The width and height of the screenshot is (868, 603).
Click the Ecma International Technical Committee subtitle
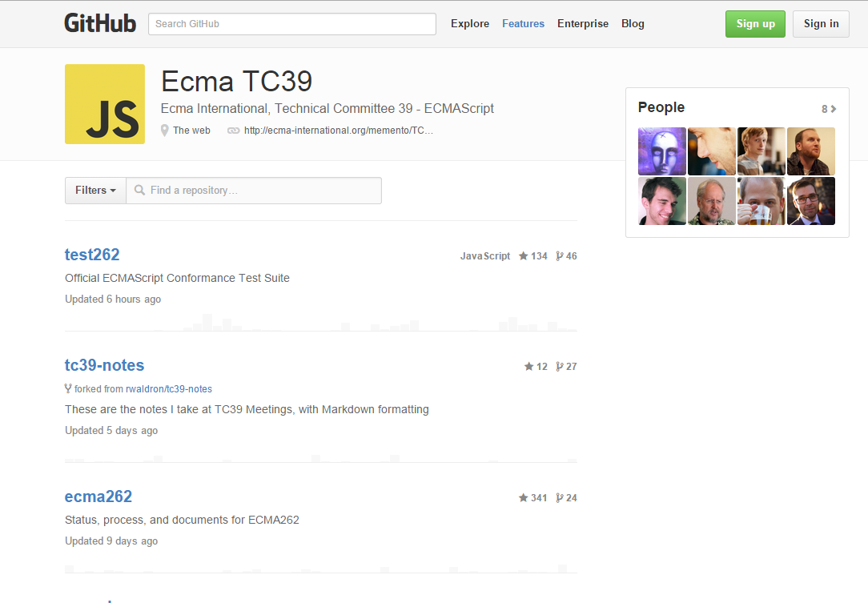tap(328, 109)
